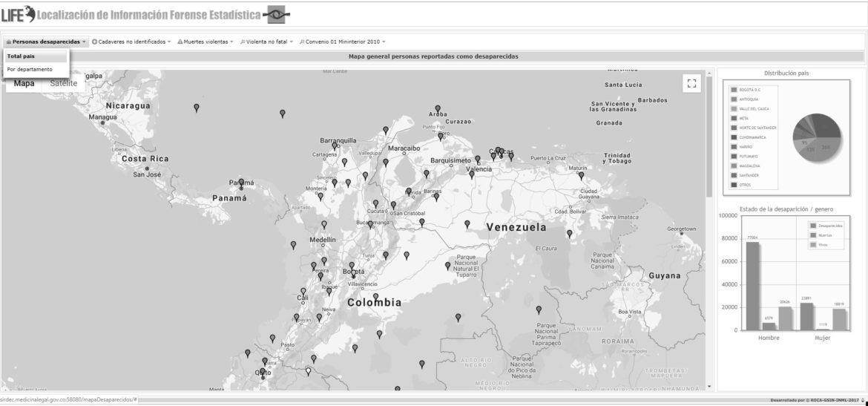
Task: Expand the Cadaveres no identificados menu
Action: coord(131,42)
